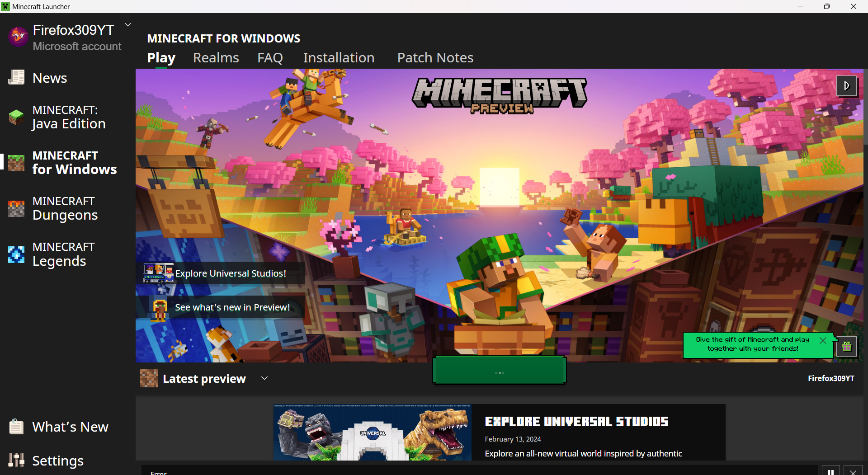Click the Universal Studios banner thumbnail icon
The height and width of the screenshot is (475, 868).
pos(158,273)
